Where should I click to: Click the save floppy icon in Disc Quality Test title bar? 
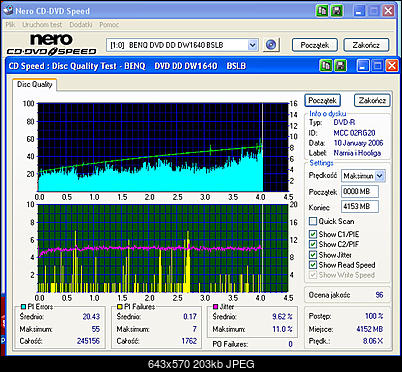click(340, 66)
